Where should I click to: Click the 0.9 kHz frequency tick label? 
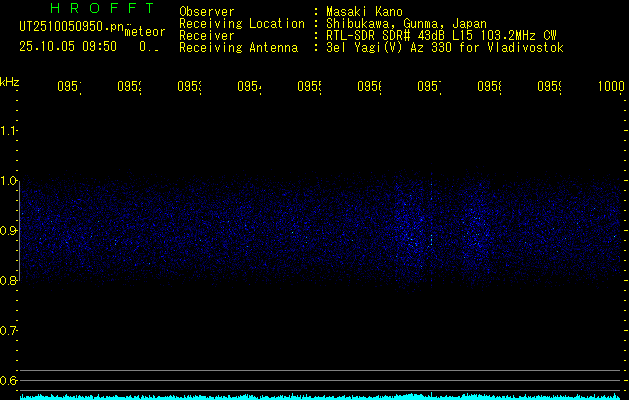click(8, 230)
